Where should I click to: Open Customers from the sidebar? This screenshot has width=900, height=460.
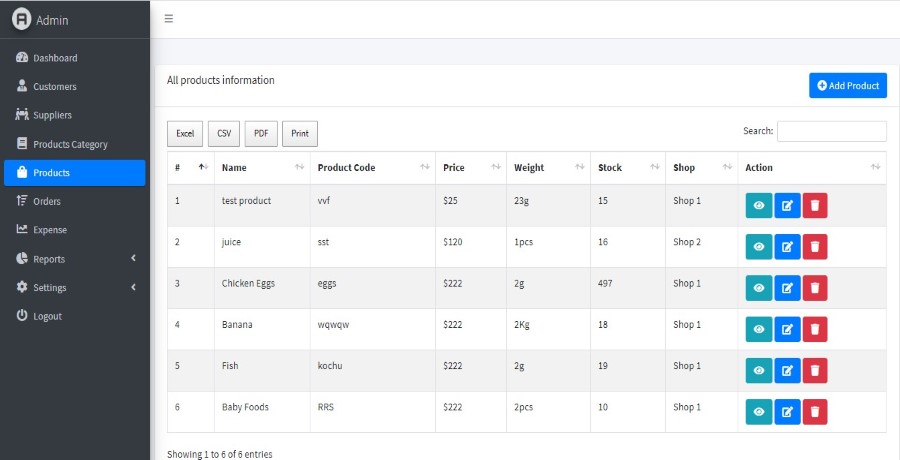point(75,87)
